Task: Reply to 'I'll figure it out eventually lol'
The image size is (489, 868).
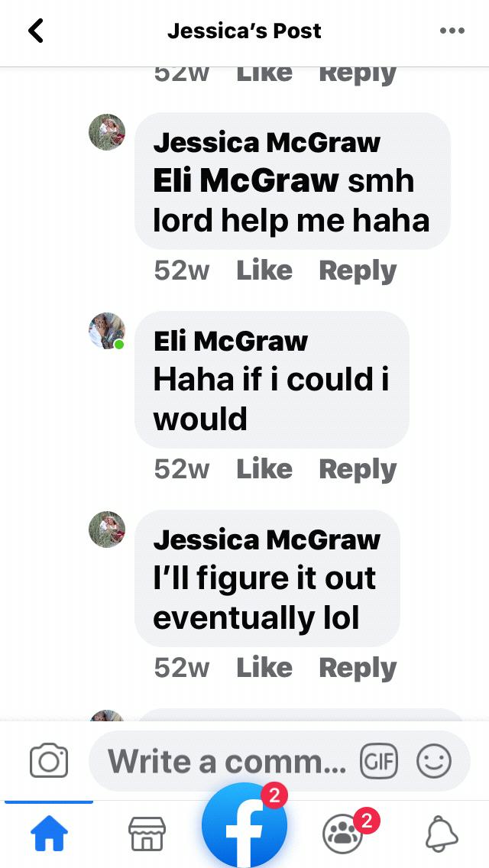Action: [x=358, y=669]
